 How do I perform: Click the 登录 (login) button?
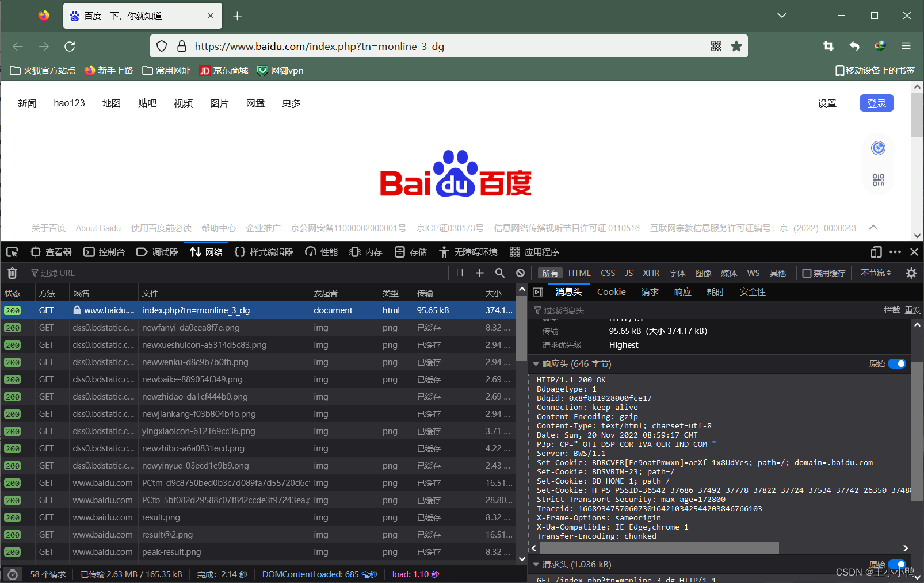pos(876,103)
